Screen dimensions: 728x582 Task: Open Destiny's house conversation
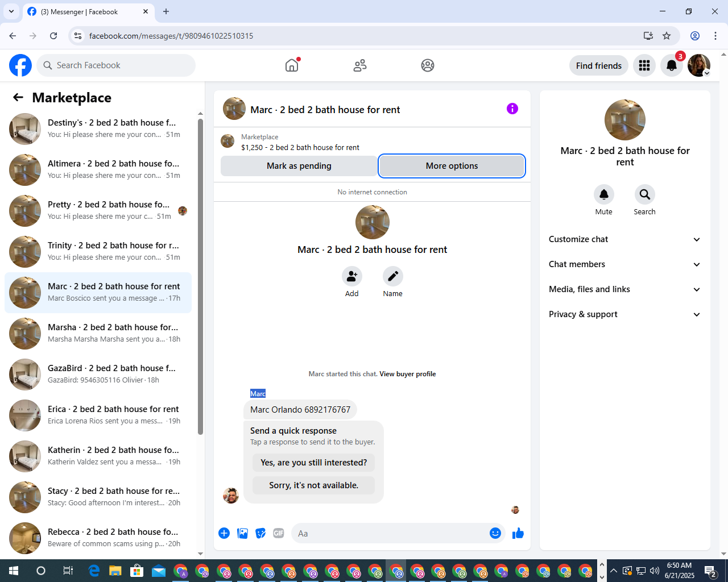coord(98,129)
